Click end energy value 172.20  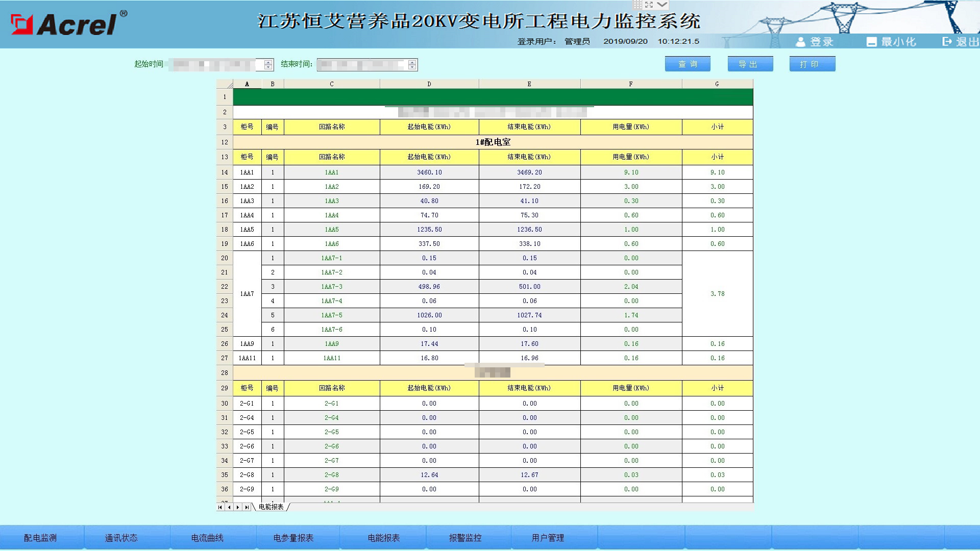pos(529,187)
